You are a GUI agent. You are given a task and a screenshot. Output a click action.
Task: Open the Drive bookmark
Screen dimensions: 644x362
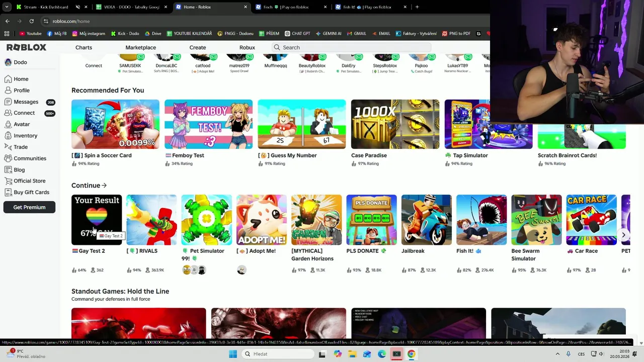tap(152, 34)
